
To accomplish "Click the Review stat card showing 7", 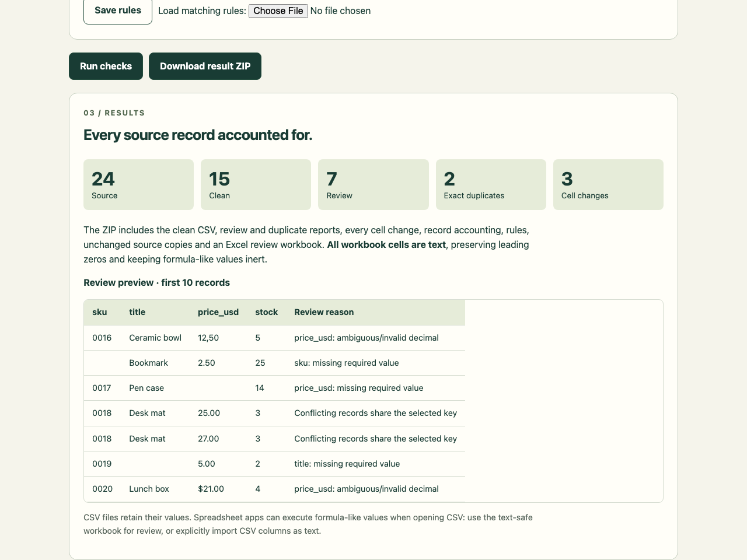I will [373, 185].
